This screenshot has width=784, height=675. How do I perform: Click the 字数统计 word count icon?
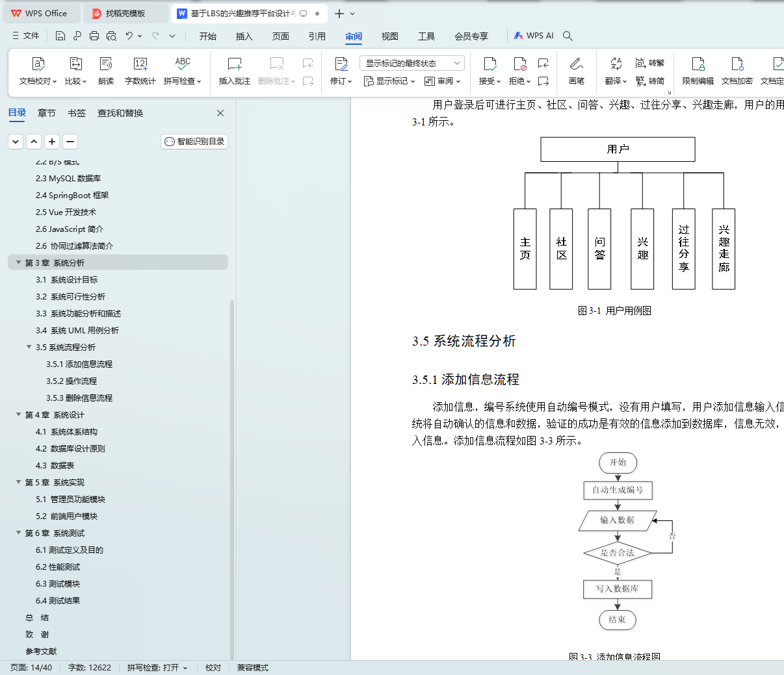pos(140,64)
